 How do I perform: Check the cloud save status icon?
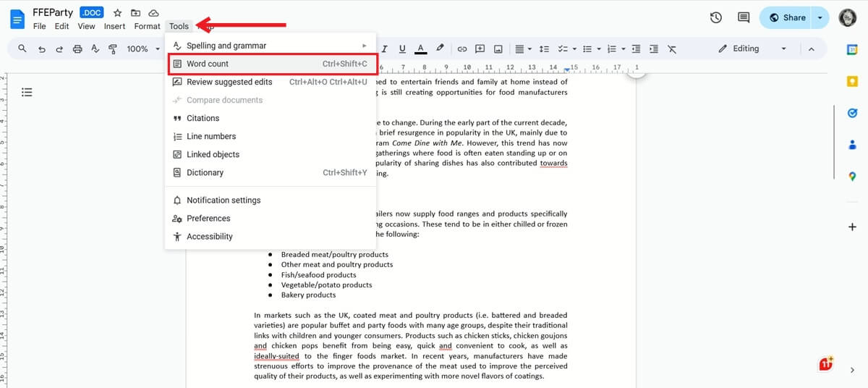(153, 13)
